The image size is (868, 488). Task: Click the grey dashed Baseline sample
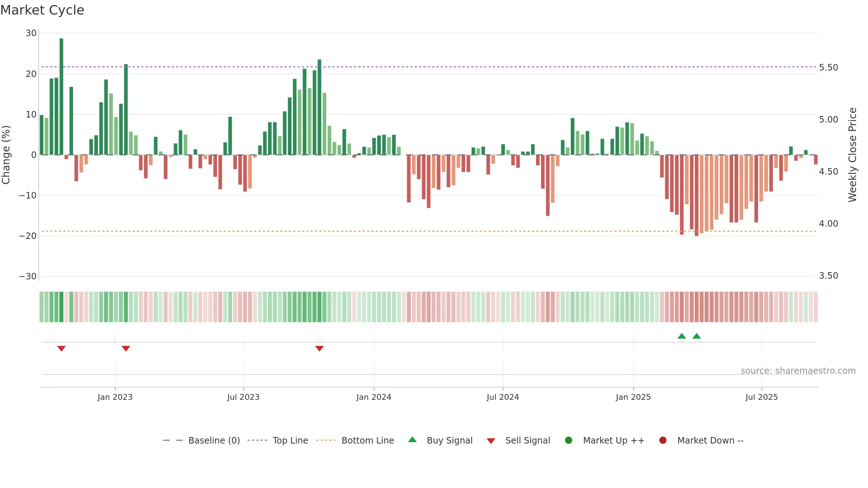(173, 440)
